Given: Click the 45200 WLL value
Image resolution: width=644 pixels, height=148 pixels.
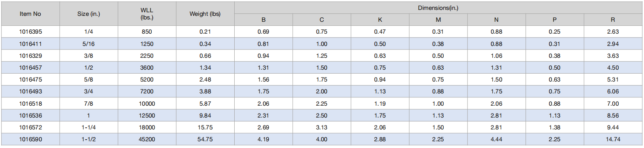Looking at the screenshot, I should click(147, 139).
